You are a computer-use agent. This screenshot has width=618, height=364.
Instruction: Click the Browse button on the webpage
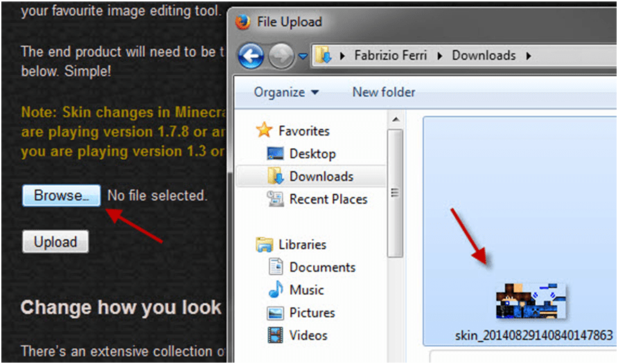[x=62, y=196]
